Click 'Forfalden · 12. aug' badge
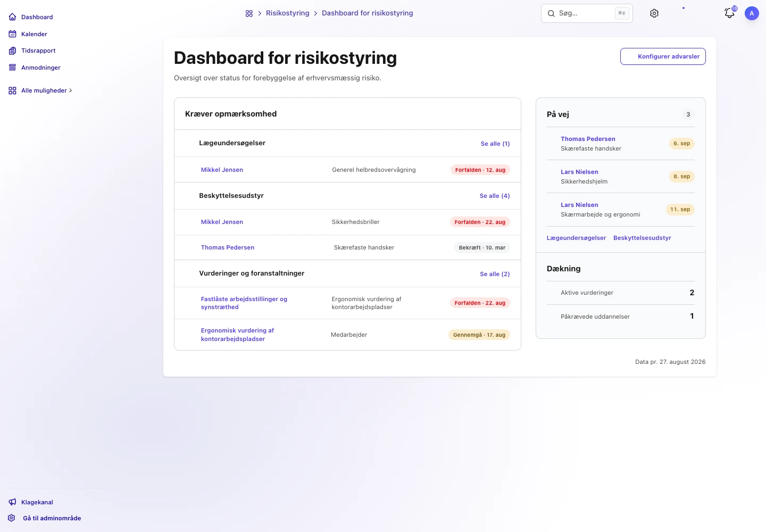Viewport: 766px width, 532px height. (x=480, y=170)
